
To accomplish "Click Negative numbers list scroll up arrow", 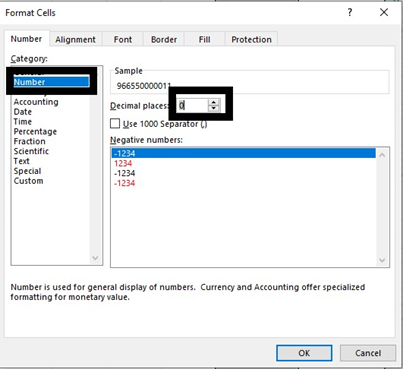I will [382, 155].
